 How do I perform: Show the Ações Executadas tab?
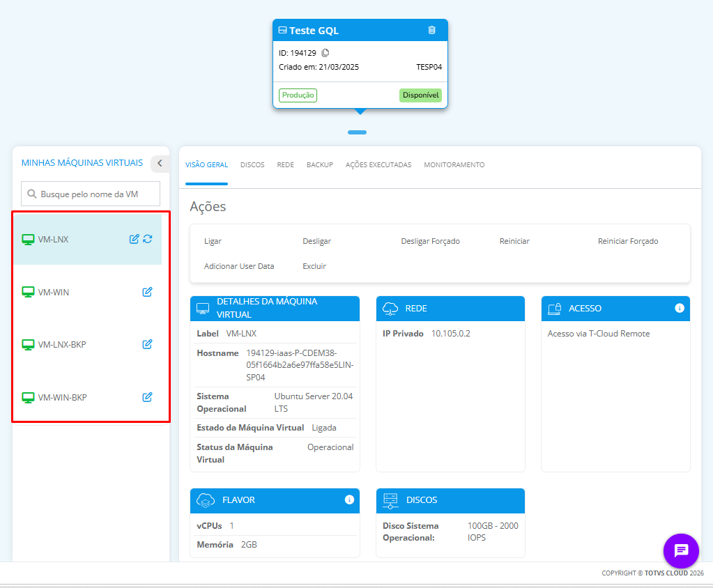point(378,165)
